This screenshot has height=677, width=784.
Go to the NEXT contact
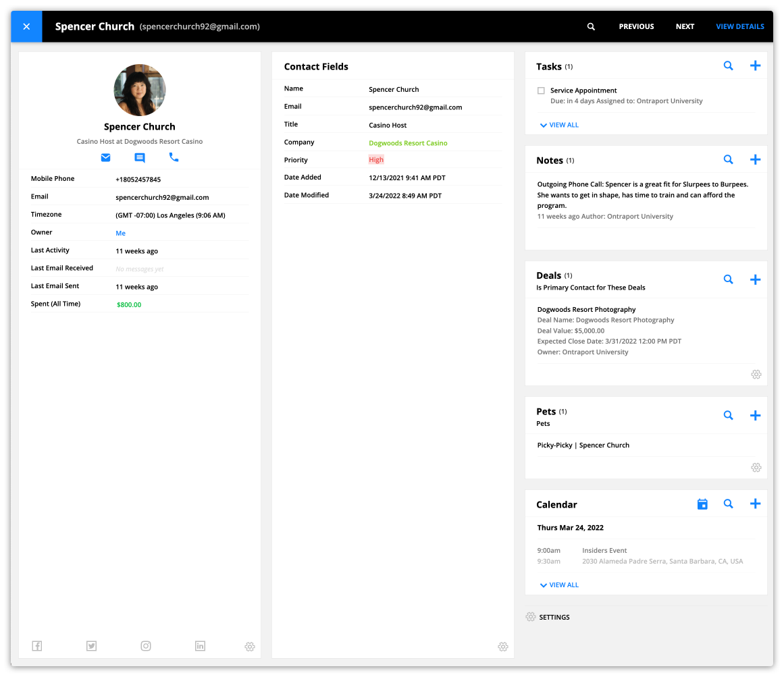pos(685,26)
